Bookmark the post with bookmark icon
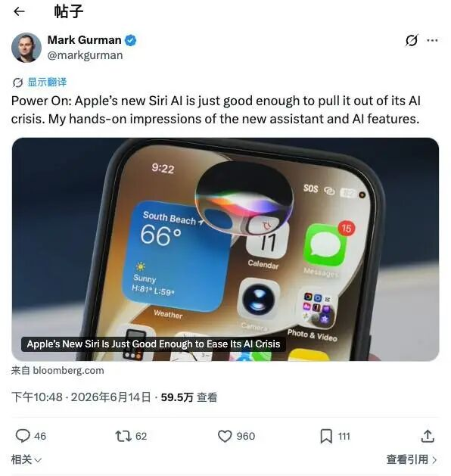The image size is (451, 476). [x=326, y=436]
